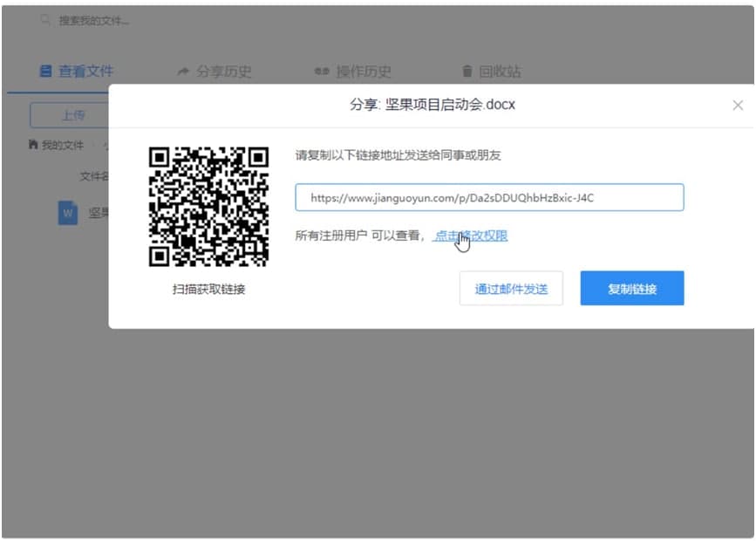The image size is (756, 541).
Task: Click 扫描获取链接 caption text
Action: click(208, 289)
